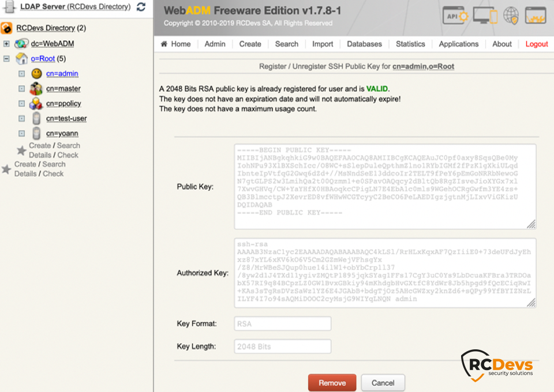The image size is (554, 392).
Task: Open the Statistics menu
Action: point(410,44)
